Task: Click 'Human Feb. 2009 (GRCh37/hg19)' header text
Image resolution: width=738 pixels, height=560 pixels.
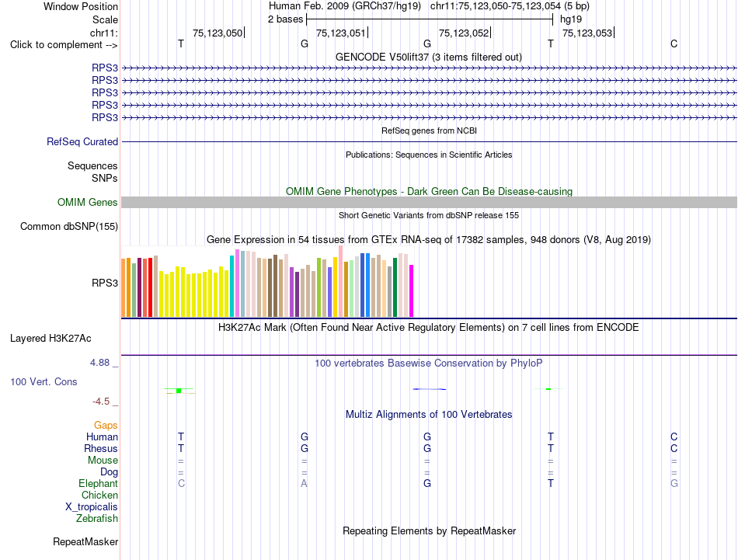Action: point(345,6)
